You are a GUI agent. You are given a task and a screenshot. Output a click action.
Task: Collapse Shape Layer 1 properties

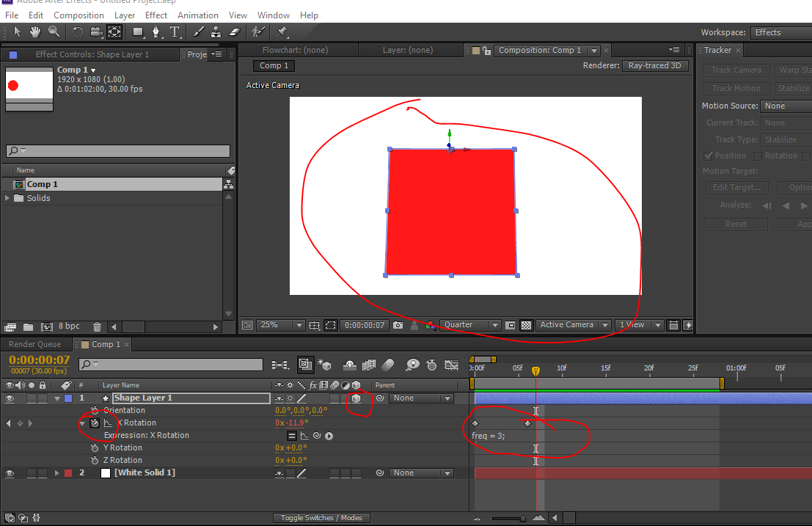[57, 398]
